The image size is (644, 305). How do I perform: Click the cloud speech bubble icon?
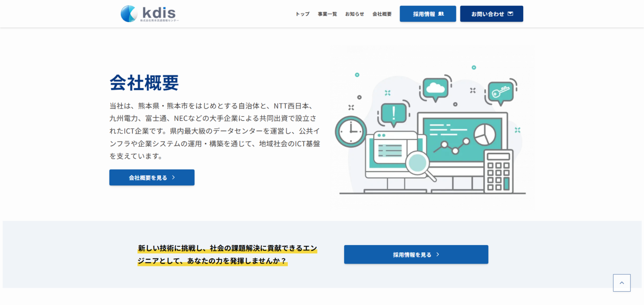tap(436, 88)
